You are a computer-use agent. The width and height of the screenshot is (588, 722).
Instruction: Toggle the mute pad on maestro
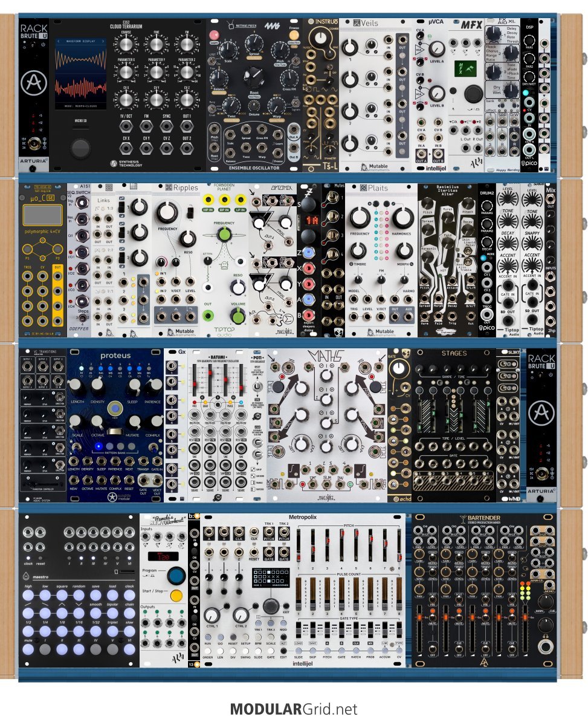(28, 649)
